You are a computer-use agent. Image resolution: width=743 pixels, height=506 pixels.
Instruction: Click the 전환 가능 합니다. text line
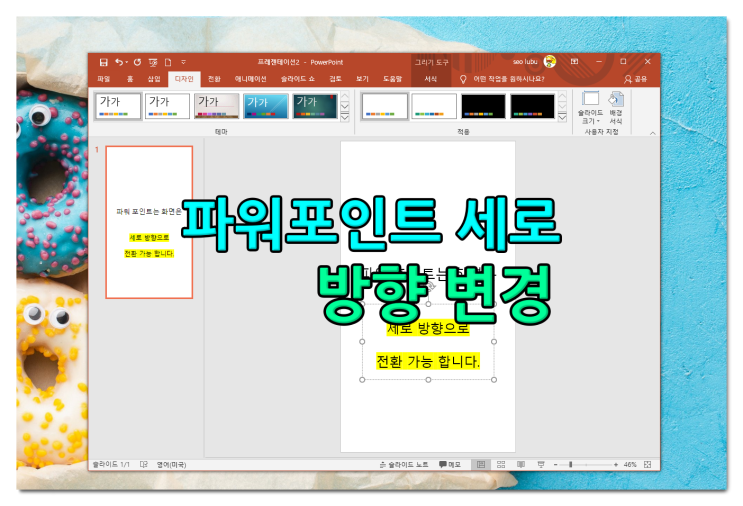(x=428, y=361)
